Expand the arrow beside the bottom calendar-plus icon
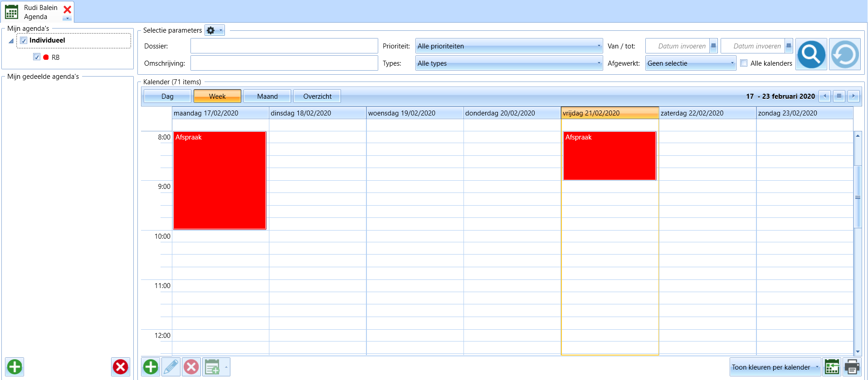 coord(226,367)
